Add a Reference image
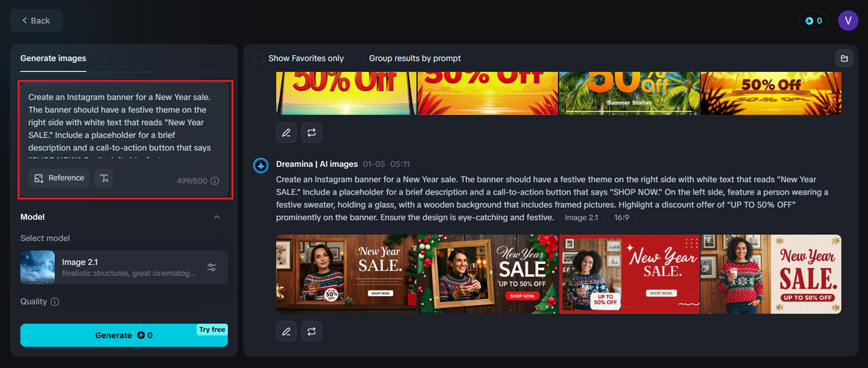The height and width of the screenshot is (368, 868). (x=59, y=178)
